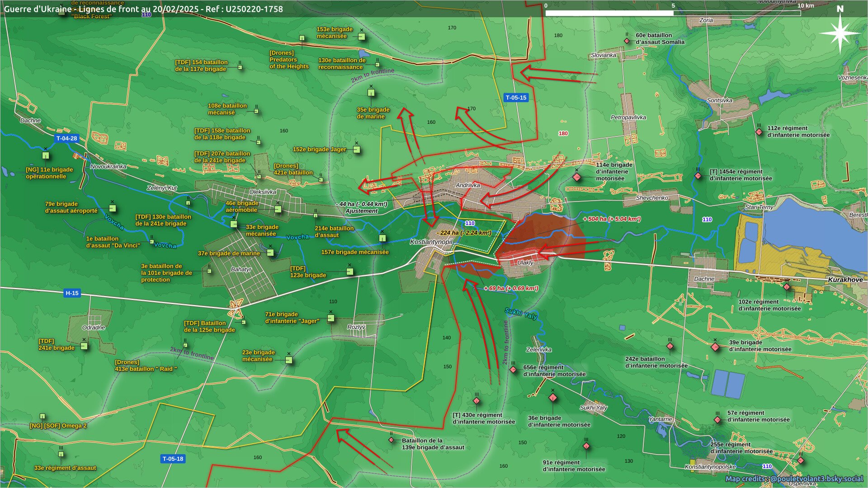Click the Map credits pouletvolant3.bsky.social text
868x488 pixels.
[794, 479]
